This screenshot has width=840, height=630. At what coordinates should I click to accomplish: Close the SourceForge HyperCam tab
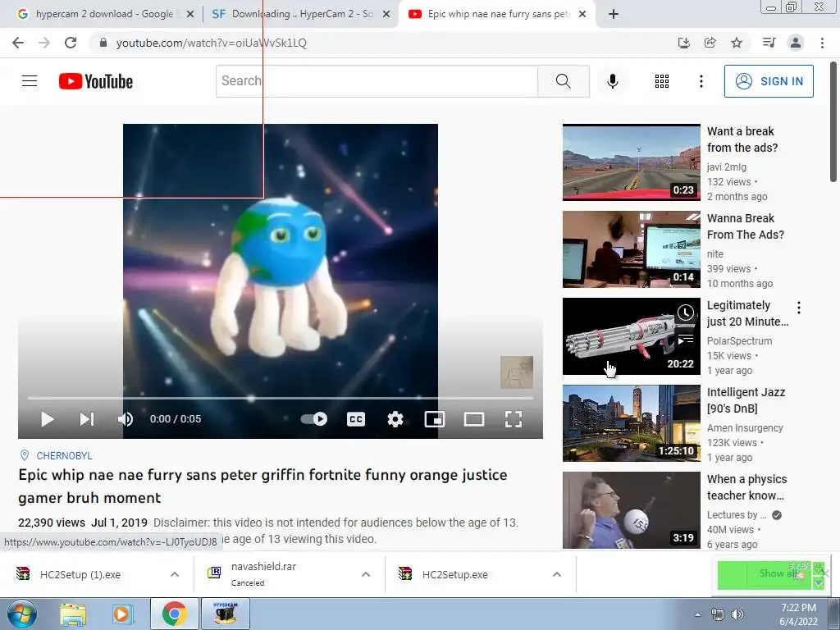(386, 15)
